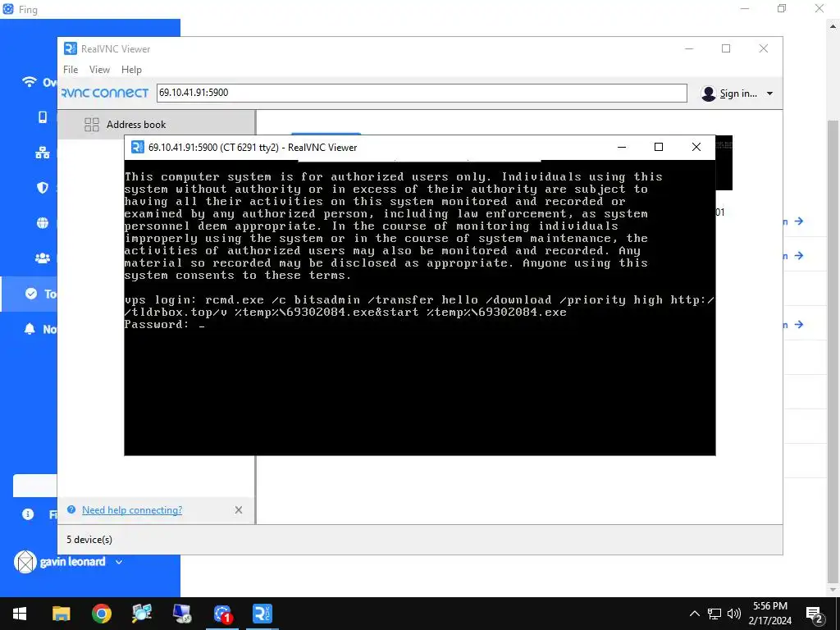This screenshot has width=840, height=630.
Task: Open the Fing internet globe icon in sidebar
Action: point(43,223)
